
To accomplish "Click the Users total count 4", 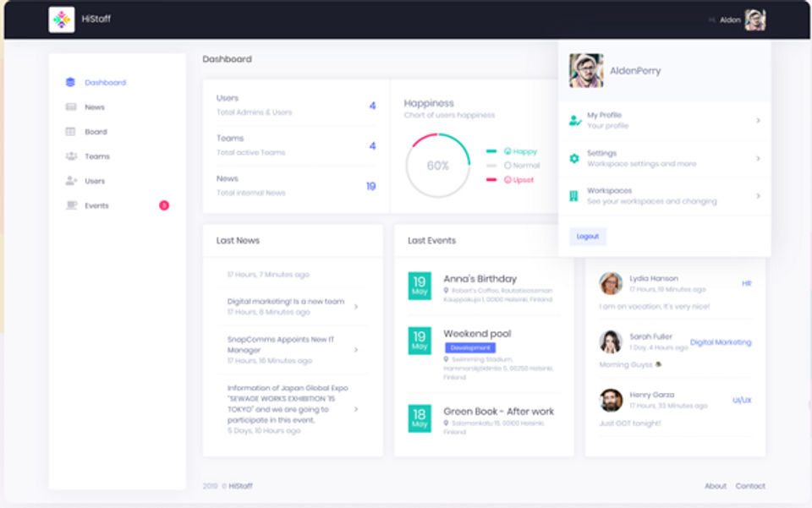I will (x=372, y=106).
